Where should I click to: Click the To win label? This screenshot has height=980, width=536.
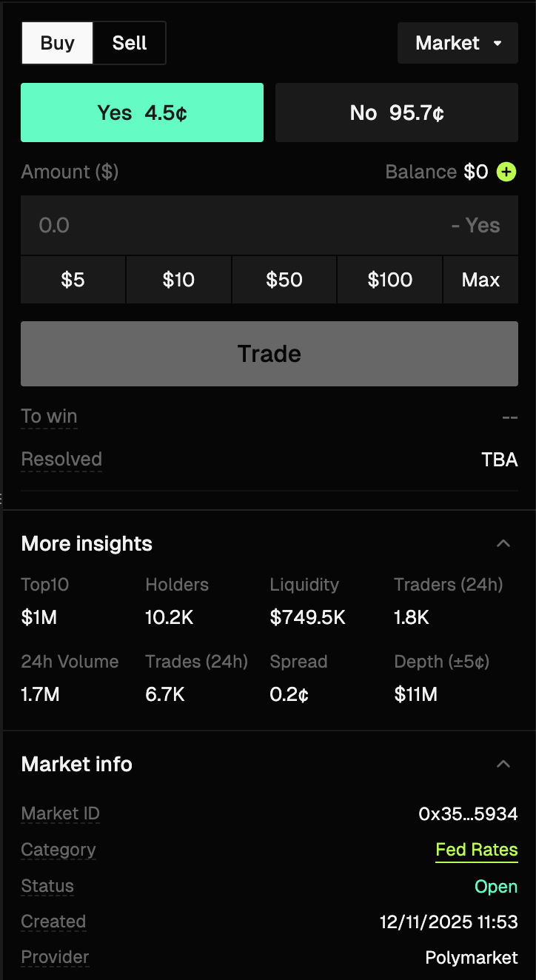click(x=49, y=417)
